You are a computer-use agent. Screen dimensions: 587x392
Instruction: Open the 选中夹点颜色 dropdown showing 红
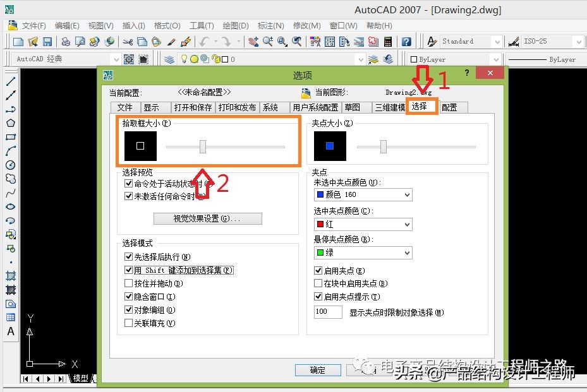(363, 225)
